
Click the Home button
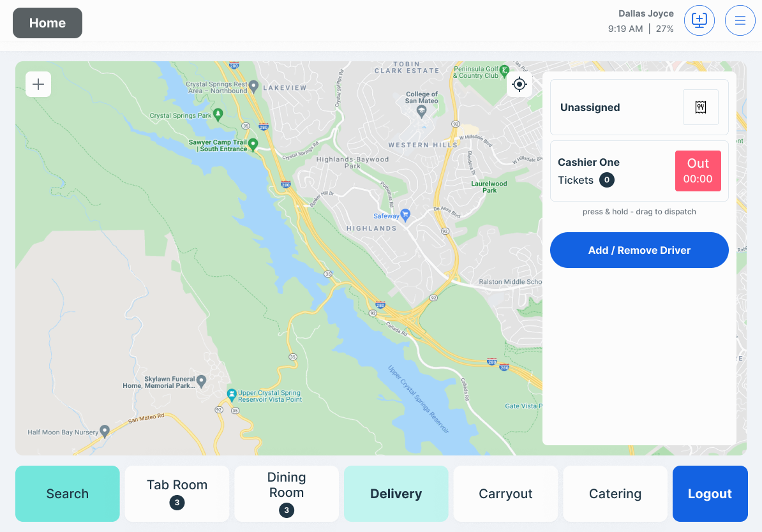click(48, 23)
